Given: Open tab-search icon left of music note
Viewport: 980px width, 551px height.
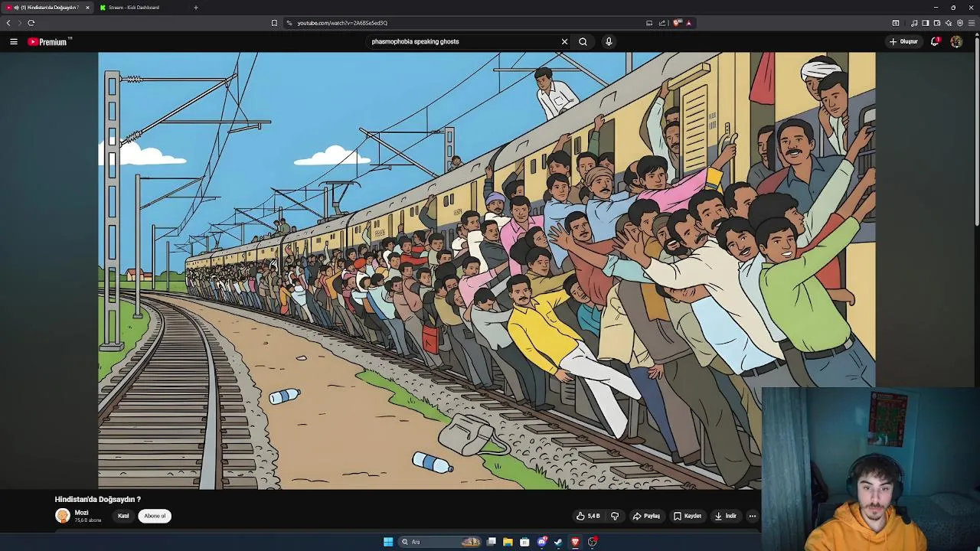Looking at the screenshot, I should coord(896,23).
